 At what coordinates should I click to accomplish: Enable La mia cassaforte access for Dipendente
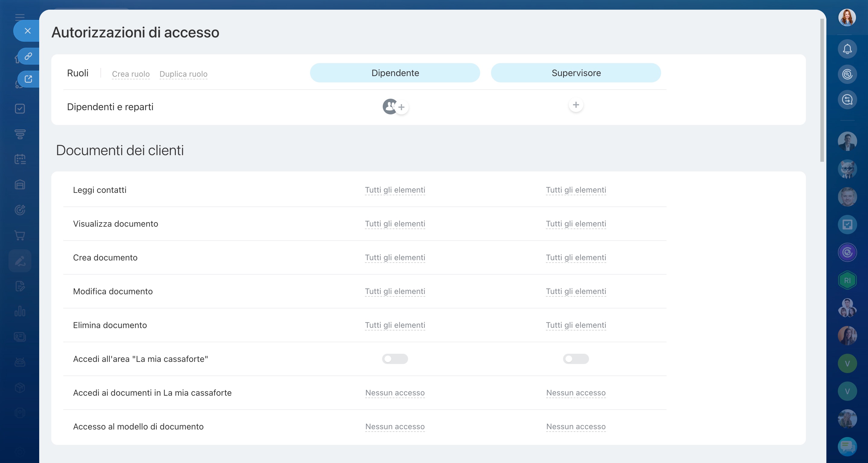pos(395,359)
